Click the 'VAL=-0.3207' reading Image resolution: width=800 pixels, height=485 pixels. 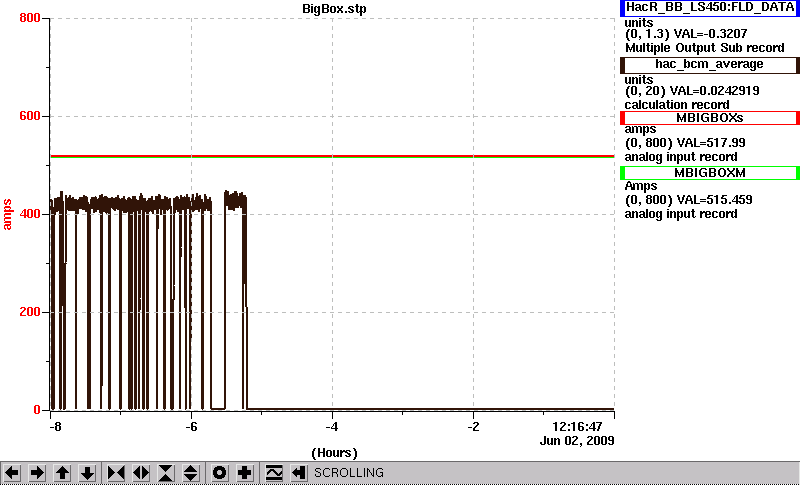711,34
